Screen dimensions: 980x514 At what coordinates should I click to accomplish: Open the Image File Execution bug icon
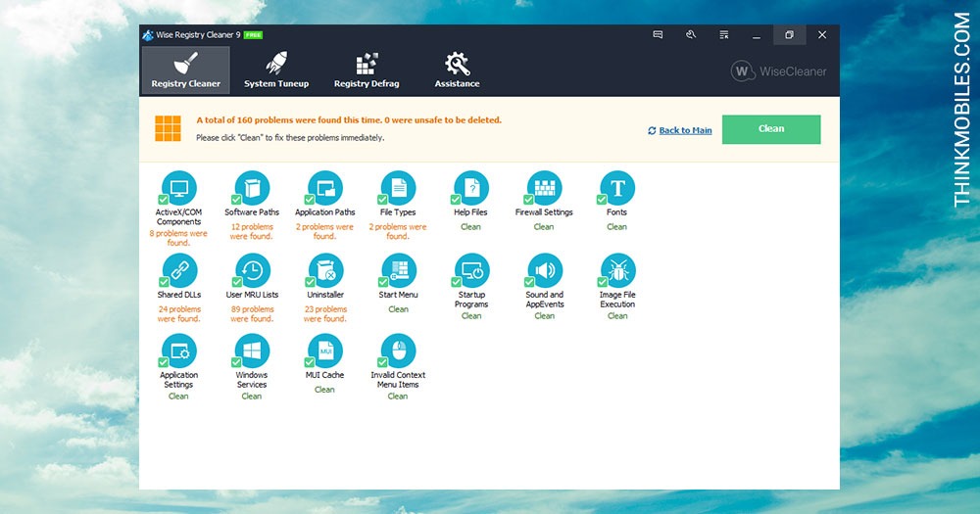pyautogui.click(x=618, y=270)
